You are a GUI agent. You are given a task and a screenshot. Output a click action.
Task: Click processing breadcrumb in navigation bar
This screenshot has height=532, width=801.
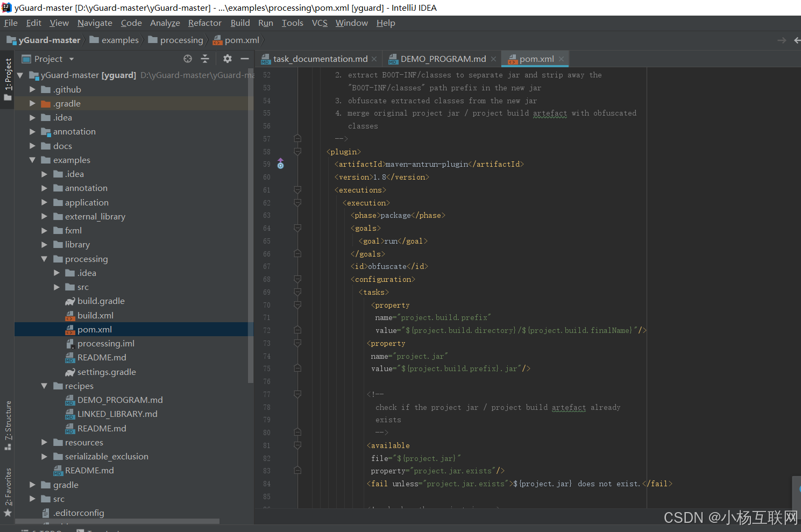(175, 40)
